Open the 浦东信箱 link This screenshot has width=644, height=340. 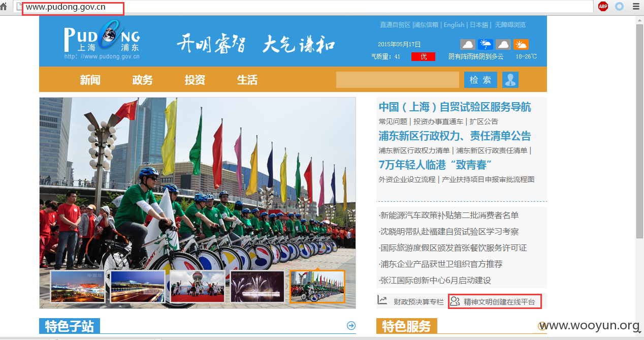point(426,25)
